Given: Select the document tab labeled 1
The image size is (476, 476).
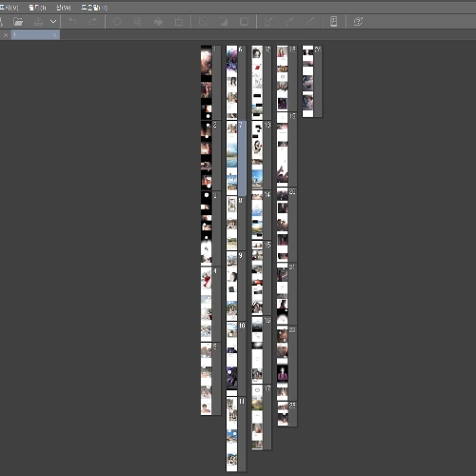Looking at the screenshot, I should (x=31, y=34).
